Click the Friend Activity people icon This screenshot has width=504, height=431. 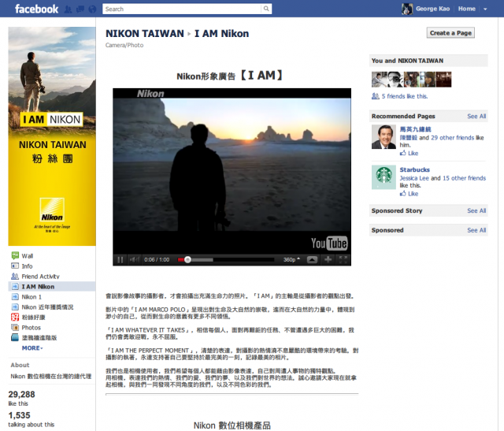[15, 277]
